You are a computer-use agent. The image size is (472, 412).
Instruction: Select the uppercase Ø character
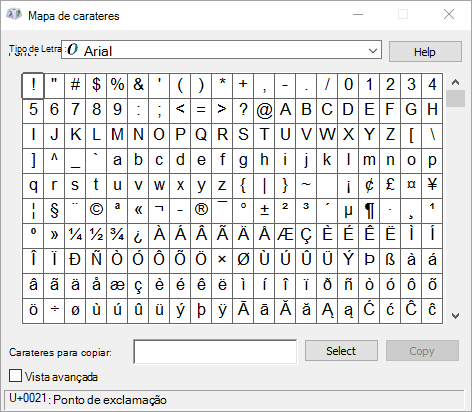coord(243,261)
